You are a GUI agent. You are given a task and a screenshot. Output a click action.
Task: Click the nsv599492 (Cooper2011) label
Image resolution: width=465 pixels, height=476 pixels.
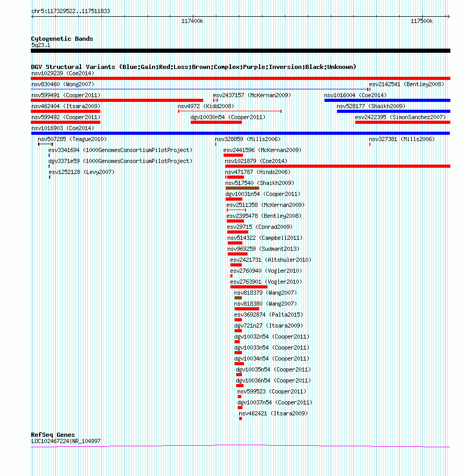(66, 117)
